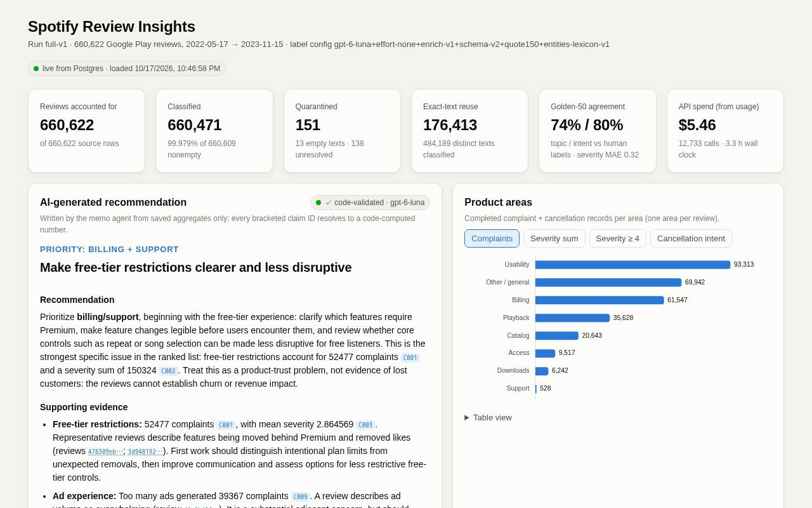The image size is (812, 508).
Task: Click the Product areas heading
Action: pos(498,203)
